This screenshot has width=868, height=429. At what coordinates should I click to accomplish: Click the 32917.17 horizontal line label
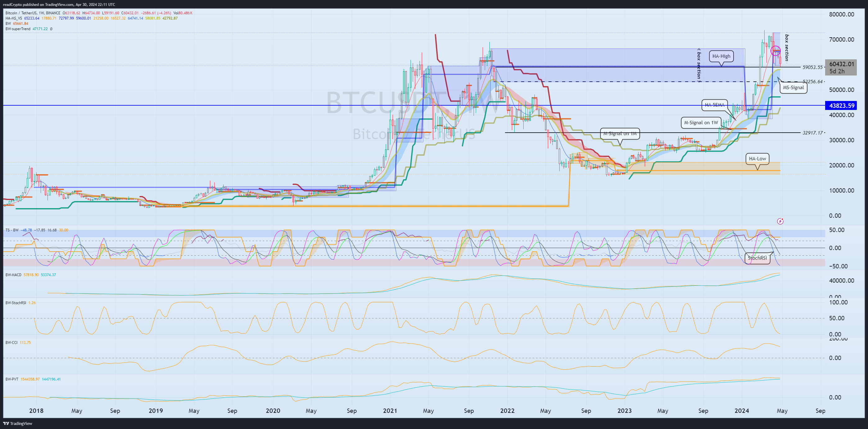pos(812,133)
